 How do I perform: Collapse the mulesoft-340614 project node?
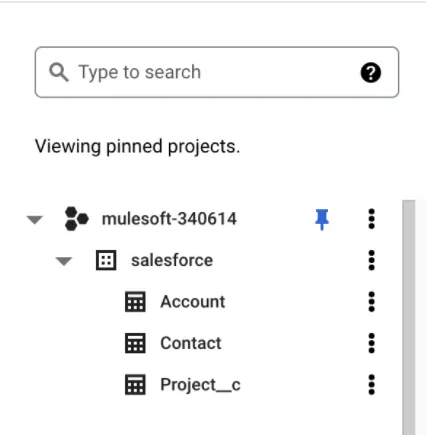point(35,219)
